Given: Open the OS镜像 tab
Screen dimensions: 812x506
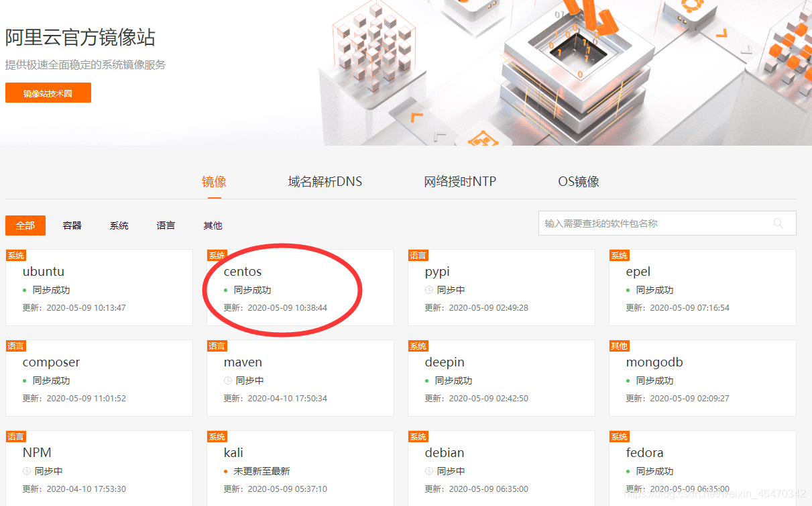Looking at the screenshot, I should 579,181.
